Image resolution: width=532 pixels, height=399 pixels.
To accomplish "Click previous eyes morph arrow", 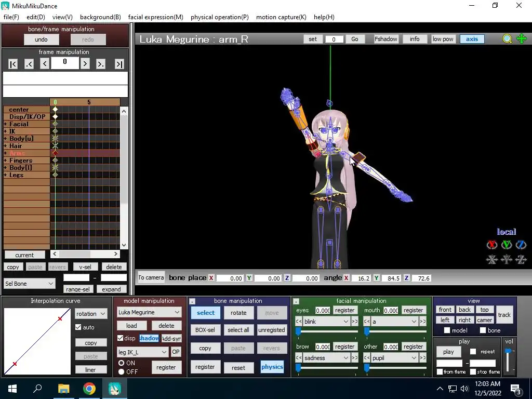I will [299, 321].
